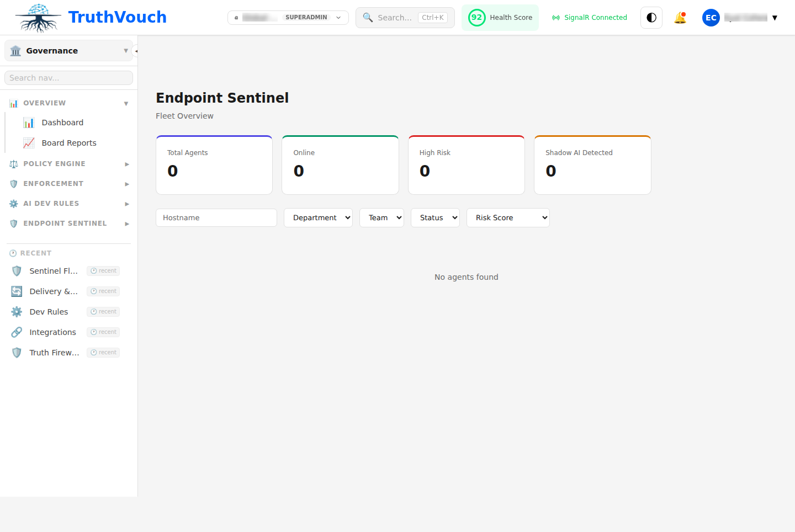This screenshot has height=532, width=795.
Task: Select the Policy Engine scales icon
Action: pyautogui.click(x=13, y=163)
